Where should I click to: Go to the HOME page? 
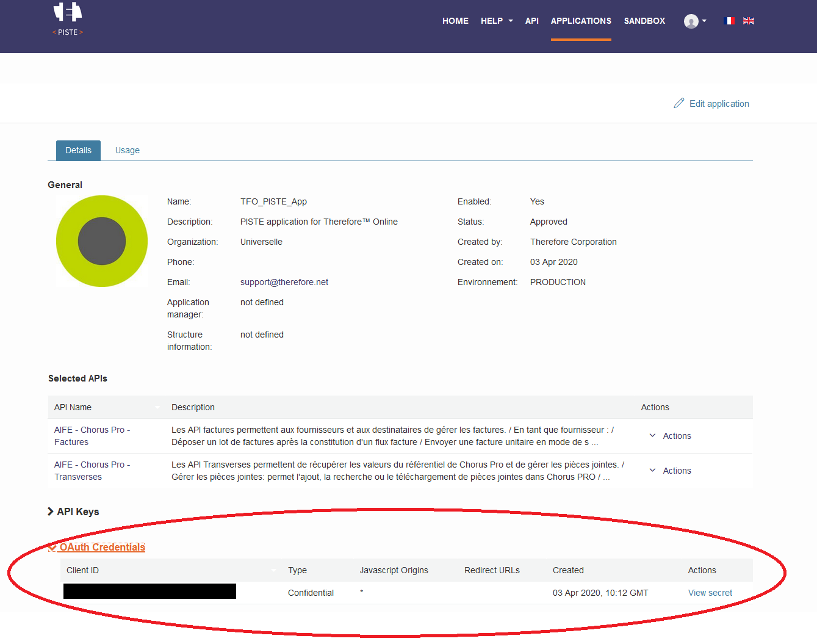[455, 21]
